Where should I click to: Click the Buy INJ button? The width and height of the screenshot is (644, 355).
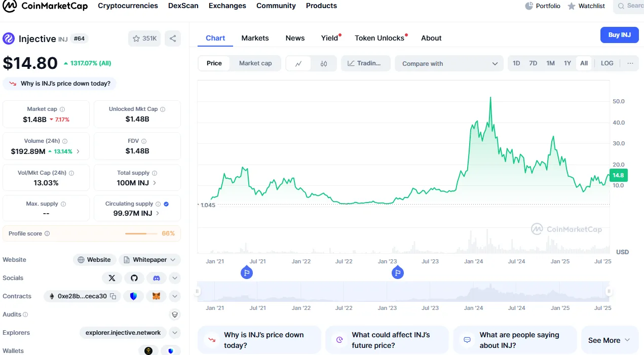[619, 35]
